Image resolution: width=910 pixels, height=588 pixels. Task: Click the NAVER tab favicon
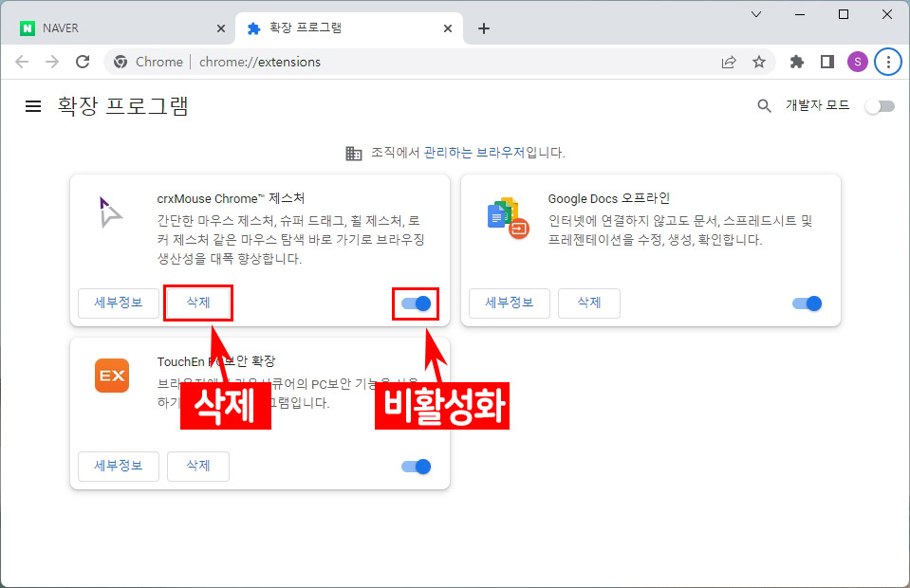pyautogui.click(x=28, y=28)
